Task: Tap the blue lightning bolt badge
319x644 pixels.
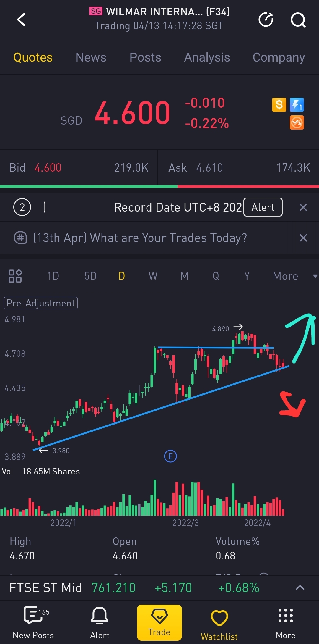Action: pyautogui.click(x=297, y=105)
